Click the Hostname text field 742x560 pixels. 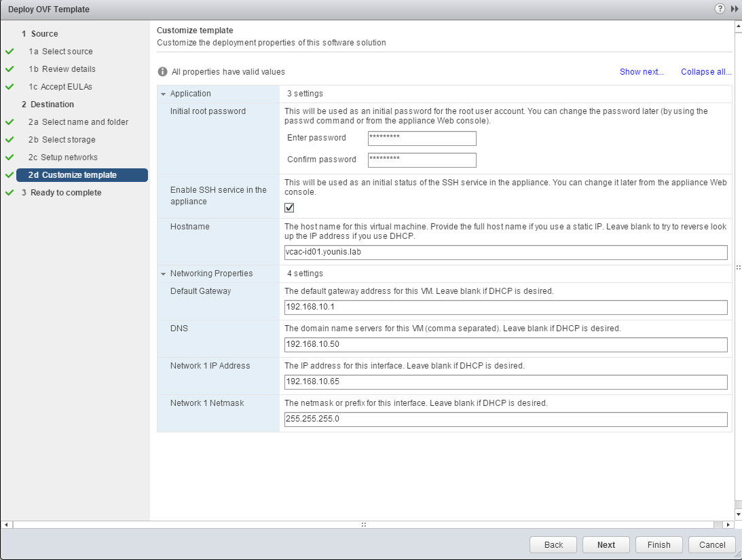(506, 253)
